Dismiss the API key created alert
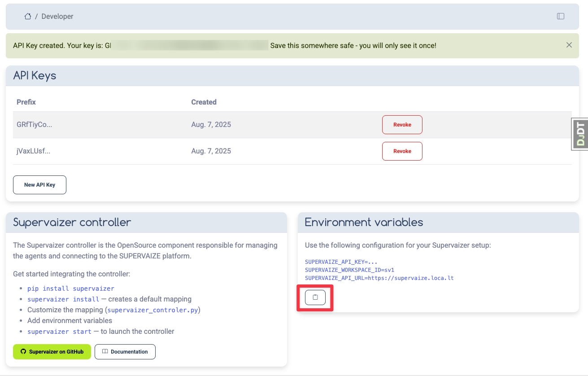The height and width of the screenshot is (376, 588). (x=569, y=45)
